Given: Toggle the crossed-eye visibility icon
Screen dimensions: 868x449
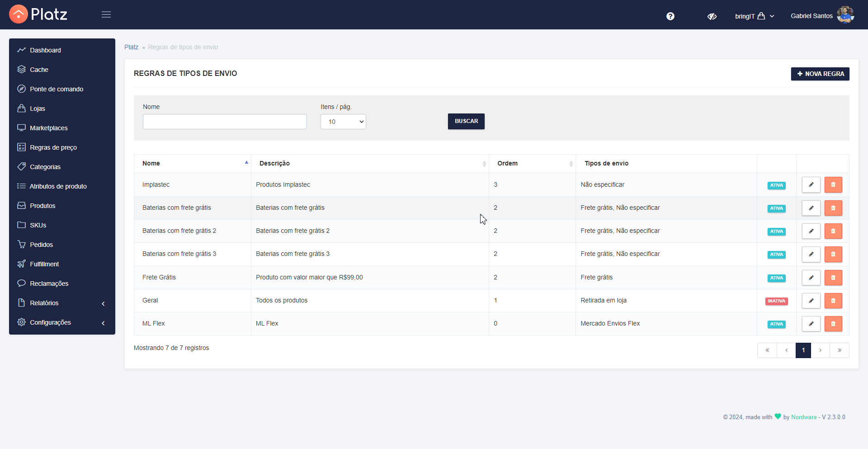Looking at the screenshot, I should [x=712, y=16].
